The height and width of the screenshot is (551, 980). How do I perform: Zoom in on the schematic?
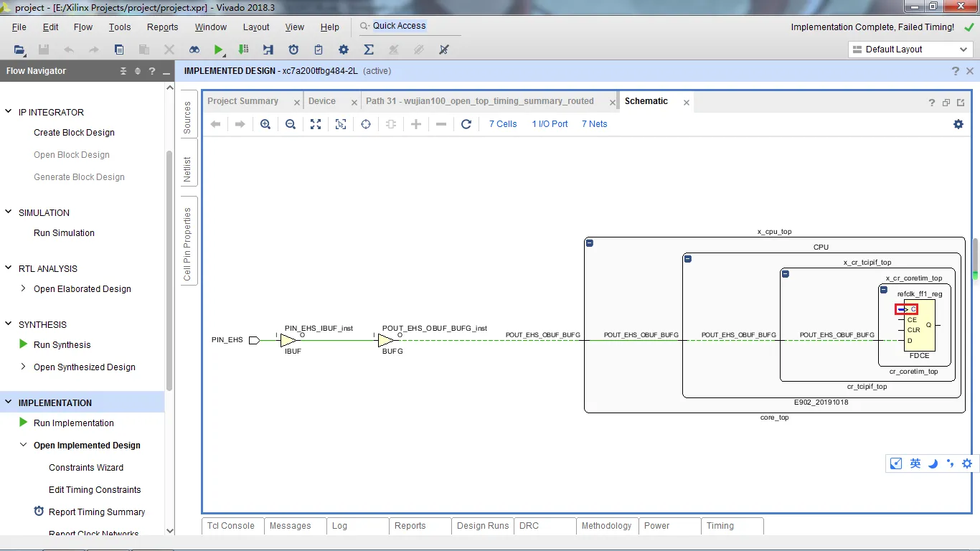coord(265,124)
